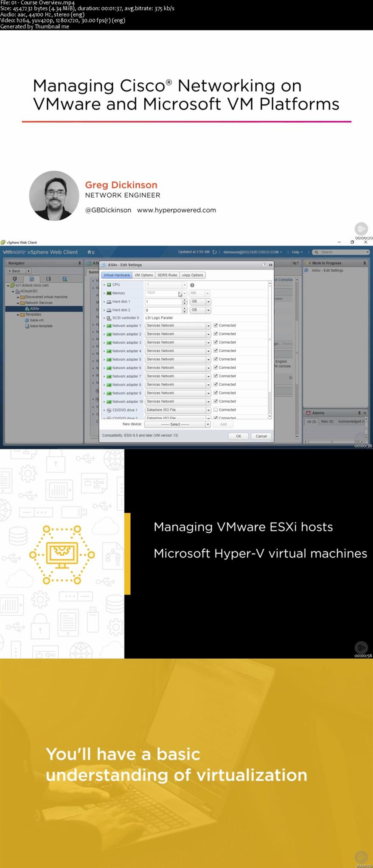
Task: Uncheck Connected for Network adapter 3
Action: click(x=216, y=342)
